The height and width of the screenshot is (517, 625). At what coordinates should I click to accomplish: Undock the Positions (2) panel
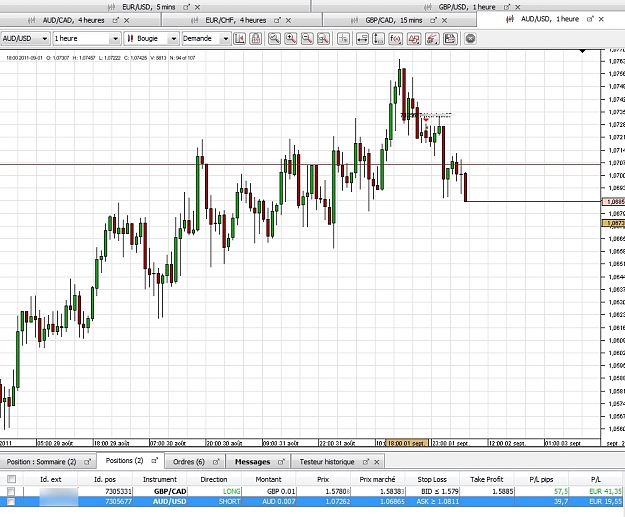pyautogui.click(x=155, y=461)
